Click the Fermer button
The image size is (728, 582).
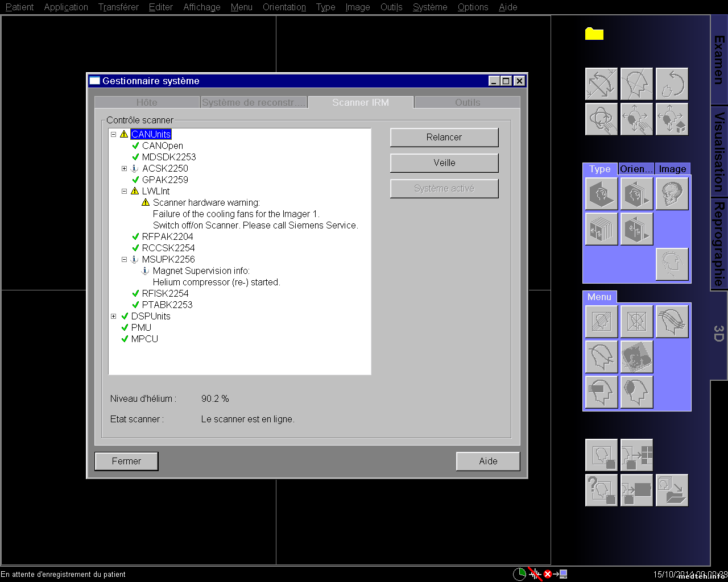[x=126, y=461]
